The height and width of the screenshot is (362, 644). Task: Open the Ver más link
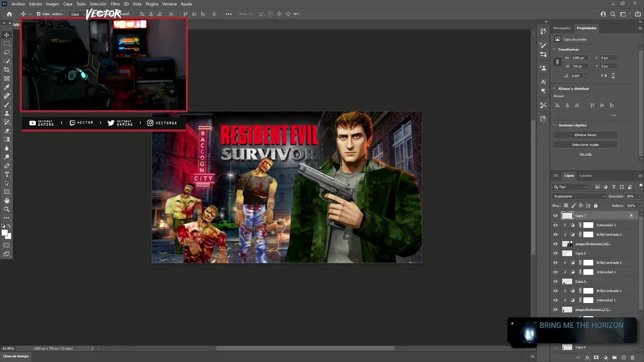585,154
